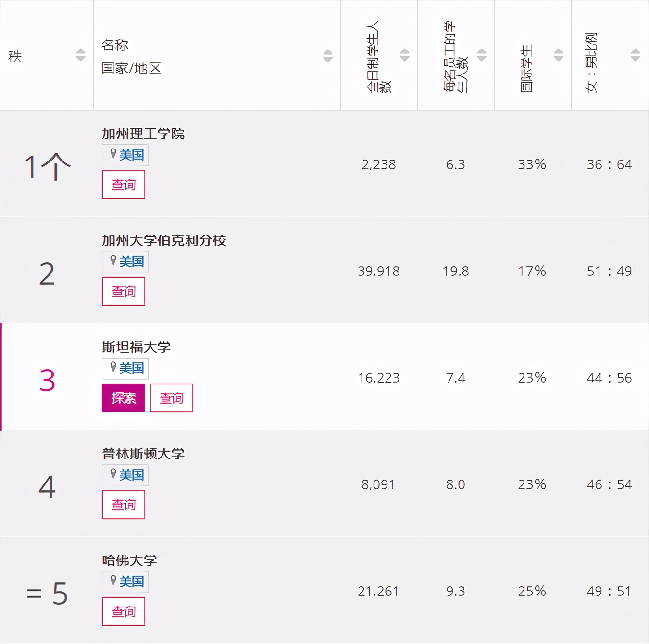Open 斯坦福大学 university name link
Screen dimensions: 649x644
(137, 347)
